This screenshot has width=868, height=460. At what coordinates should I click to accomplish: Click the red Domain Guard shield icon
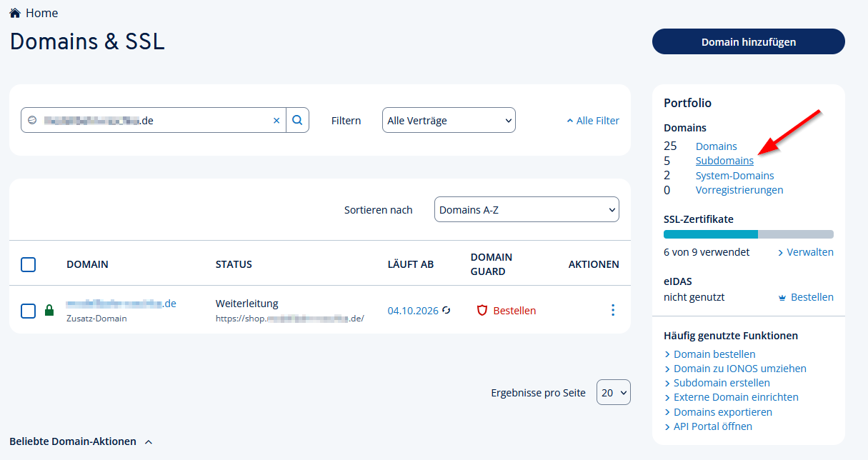pyautogui.click(x=482, y=311)
